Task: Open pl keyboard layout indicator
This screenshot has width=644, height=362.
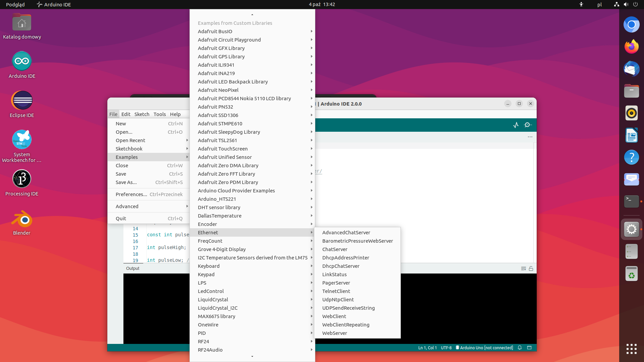Action: click(x=599, y=4)
